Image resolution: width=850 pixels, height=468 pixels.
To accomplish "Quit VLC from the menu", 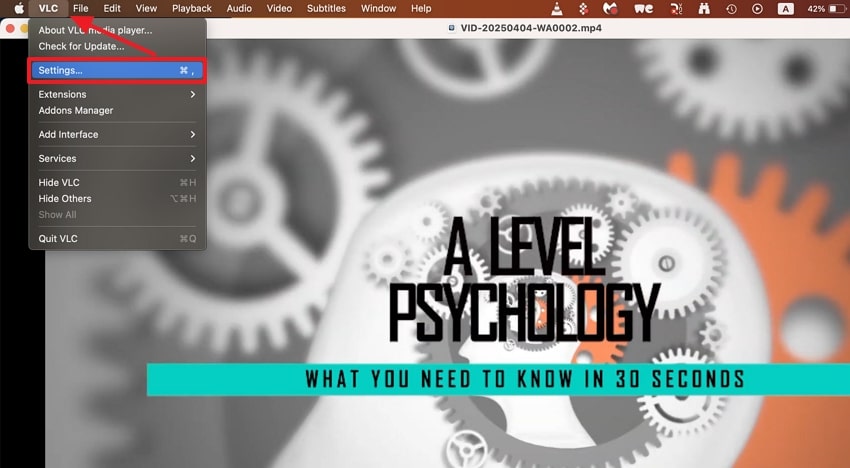I will (117, 239).
